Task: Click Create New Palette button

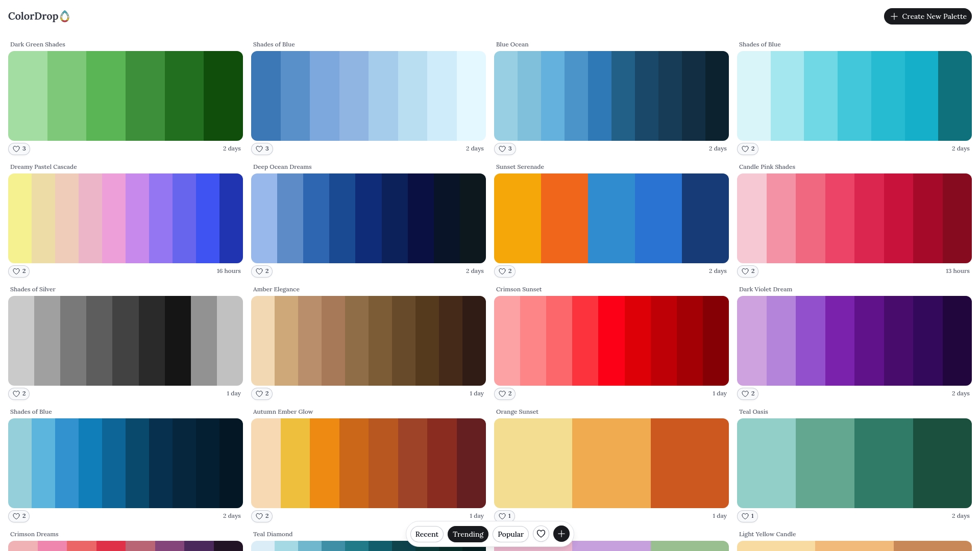Action: pos(928,16)
